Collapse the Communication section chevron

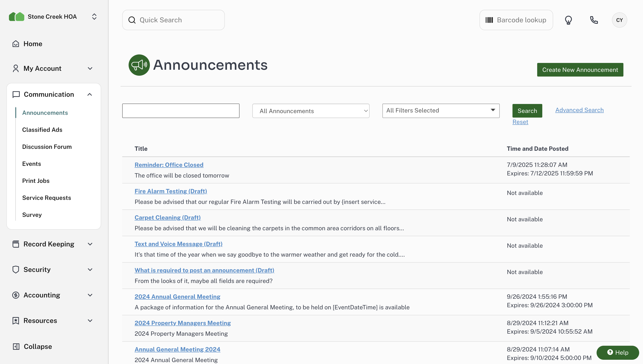point(90,94)
